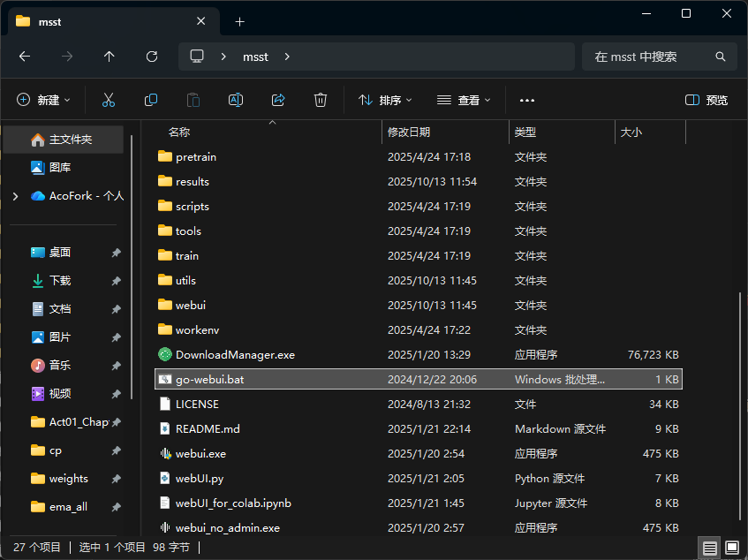Switch to large icons view in status bar
The image size is (748, 560).
tap(731, 548)
